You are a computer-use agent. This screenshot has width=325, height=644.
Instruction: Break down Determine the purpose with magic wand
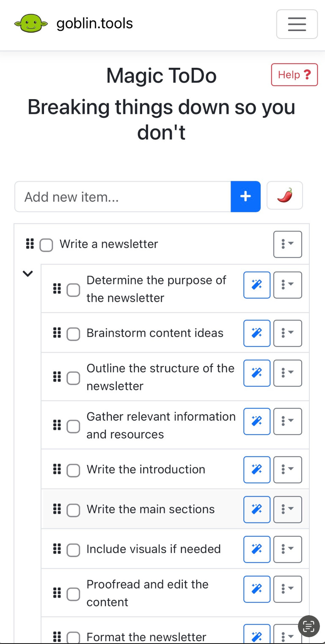(257, 285)
